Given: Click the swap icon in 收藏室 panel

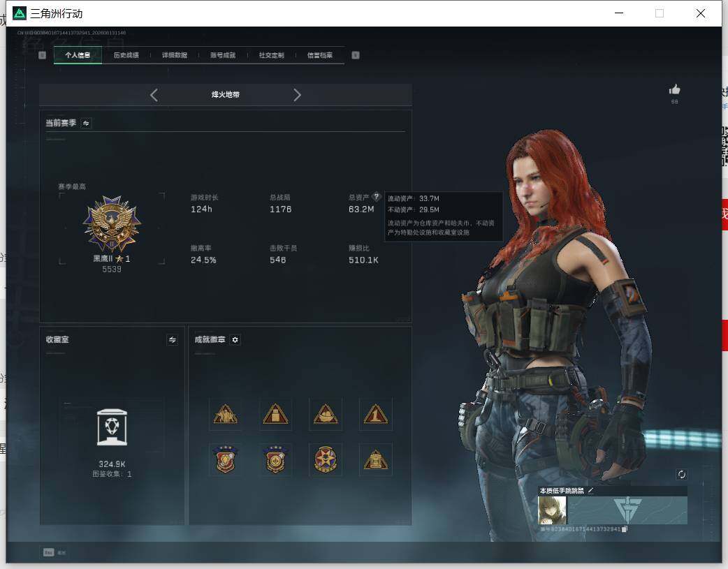Looking at the screenshot, I should 173,340.
